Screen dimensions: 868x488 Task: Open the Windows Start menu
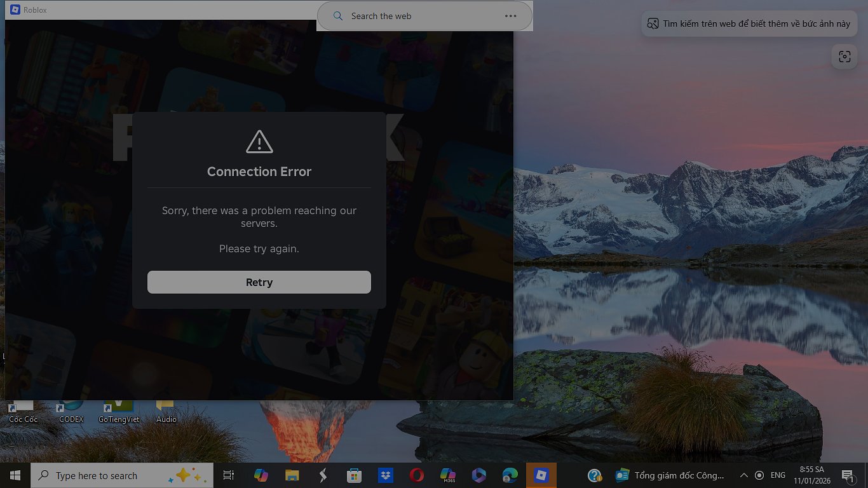tap(15, 475)
